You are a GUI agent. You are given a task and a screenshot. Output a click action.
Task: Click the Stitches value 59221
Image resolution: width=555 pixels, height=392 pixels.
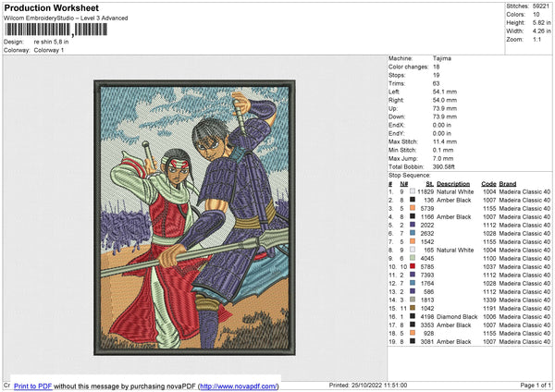(541, 6)
